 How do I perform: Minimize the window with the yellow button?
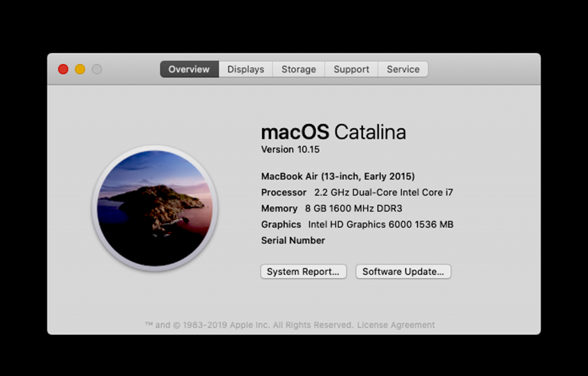80,69
